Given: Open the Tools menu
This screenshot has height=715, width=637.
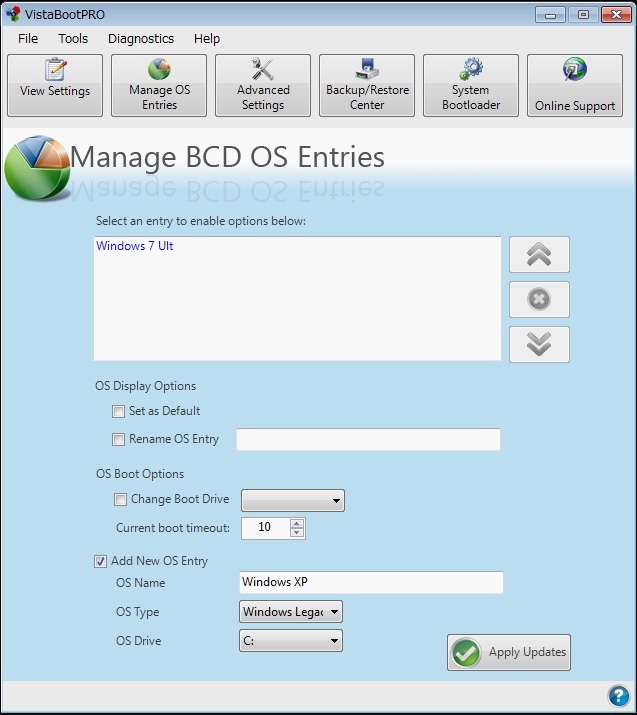Looking at the screenshot, I should pyautogui.click(x=73, y=38).
